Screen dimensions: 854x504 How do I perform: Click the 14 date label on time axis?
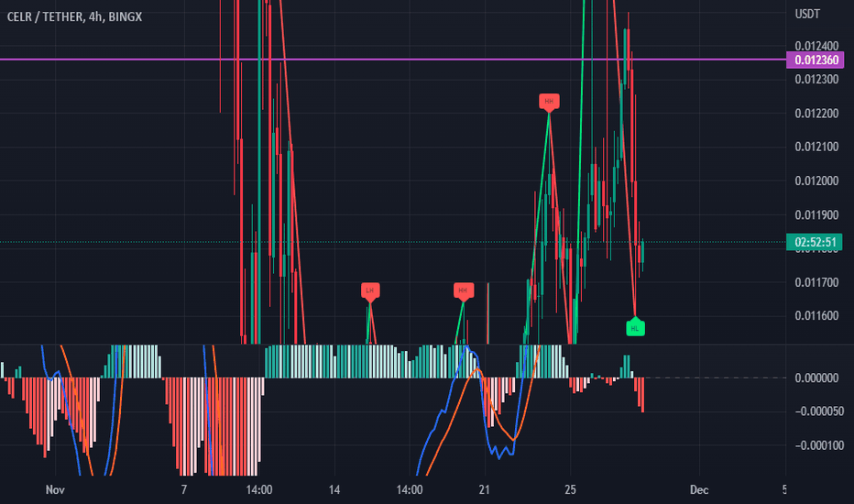click(x=334, y=490)
